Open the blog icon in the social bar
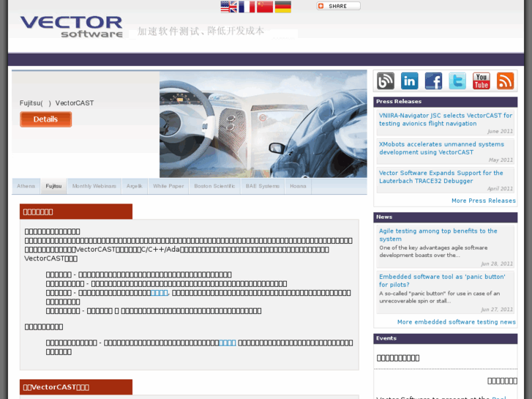This screenshot has height=399, width=532. pyautogui.click(x=386, y=81)
